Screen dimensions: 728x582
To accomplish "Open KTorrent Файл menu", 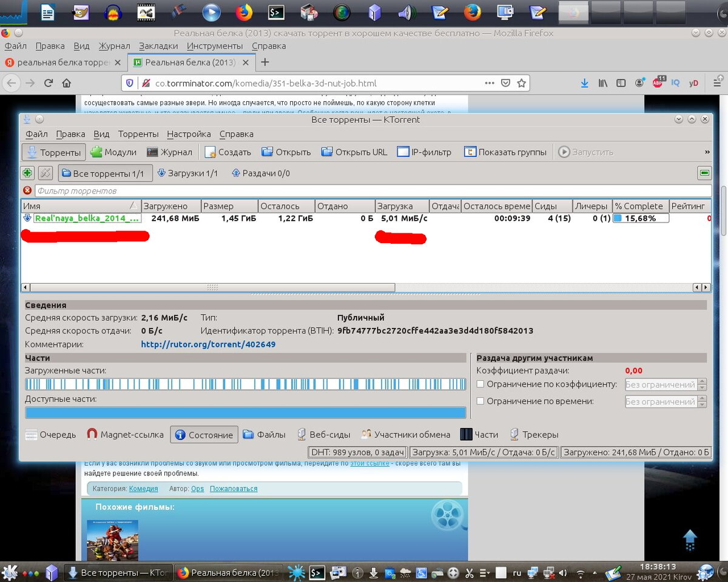I will point(36,134).
